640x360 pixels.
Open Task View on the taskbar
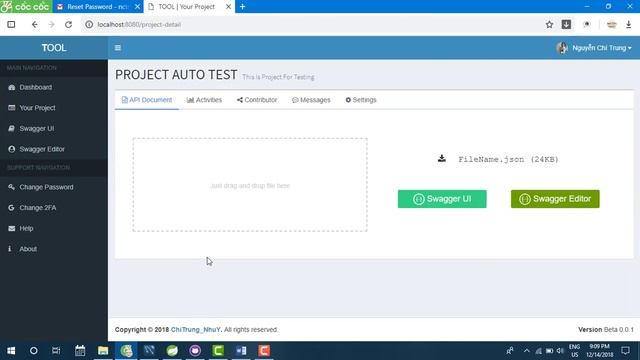pos(56,351)
